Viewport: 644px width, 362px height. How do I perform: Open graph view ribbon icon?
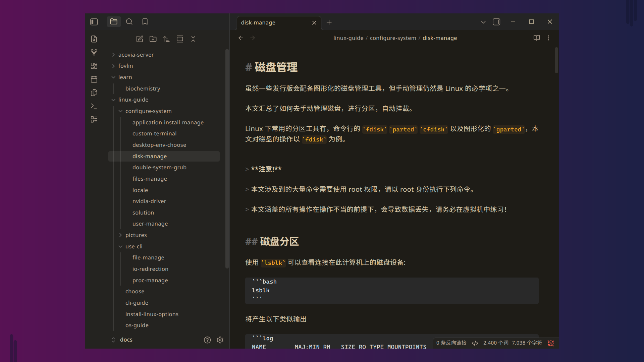point(94,53)
